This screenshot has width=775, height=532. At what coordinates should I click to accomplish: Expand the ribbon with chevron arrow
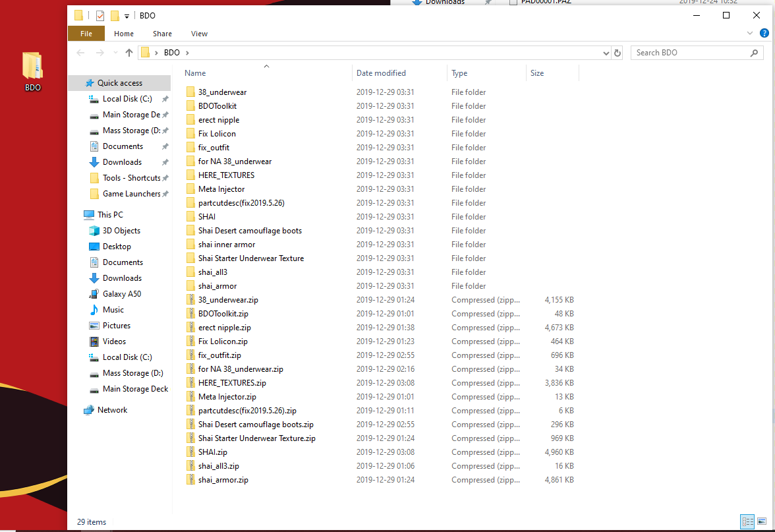(750, 33)
